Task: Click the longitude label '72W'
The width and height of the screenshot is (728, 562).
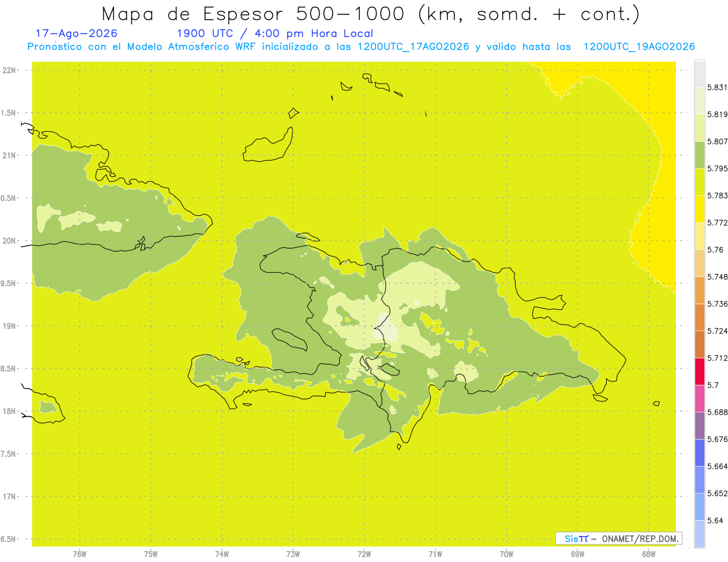Action: pos(364,554)
